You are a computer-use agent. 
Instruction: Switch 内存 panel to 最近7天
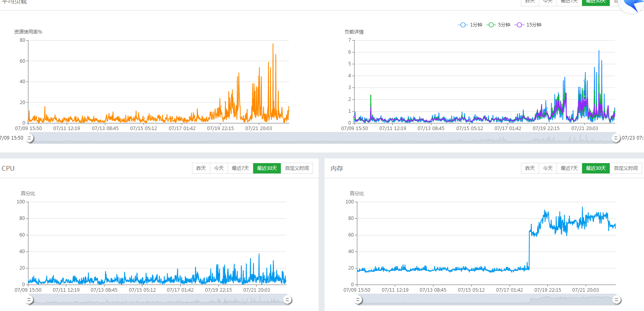[x=569, y=168]
